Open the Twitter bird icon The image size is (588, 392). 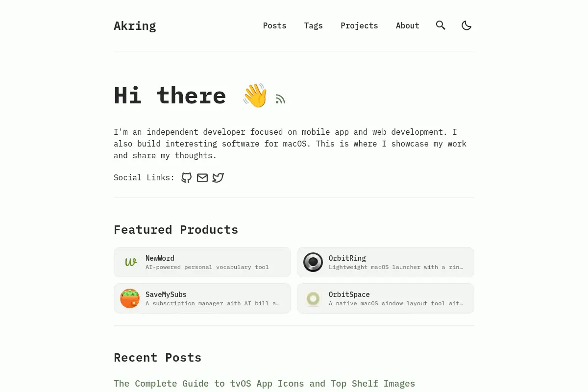click(218, 178)
